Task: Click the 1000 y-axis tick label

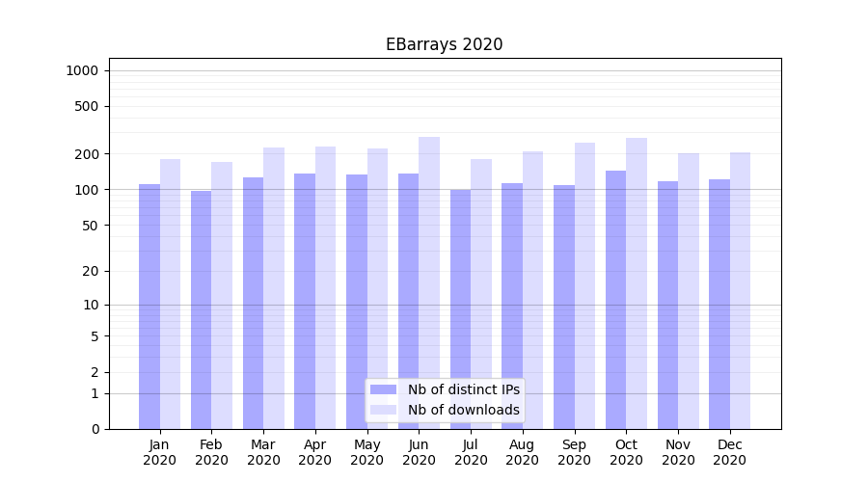Action: (82, 70)
